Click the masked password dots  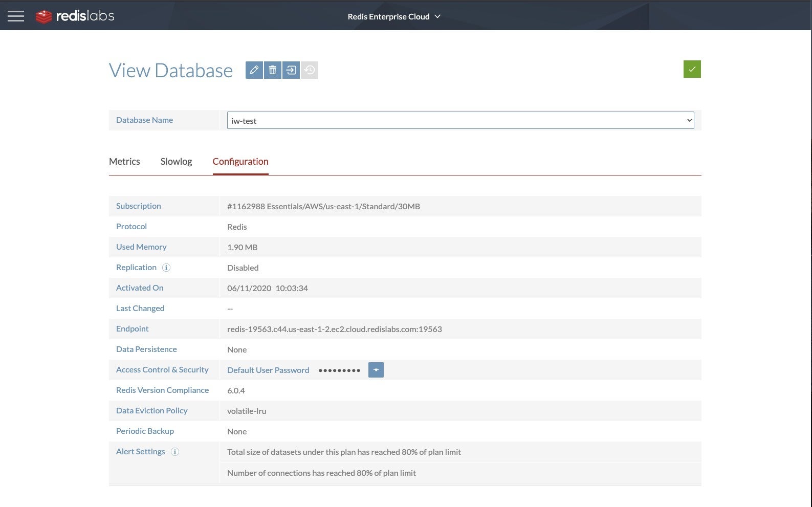(339, 370)
